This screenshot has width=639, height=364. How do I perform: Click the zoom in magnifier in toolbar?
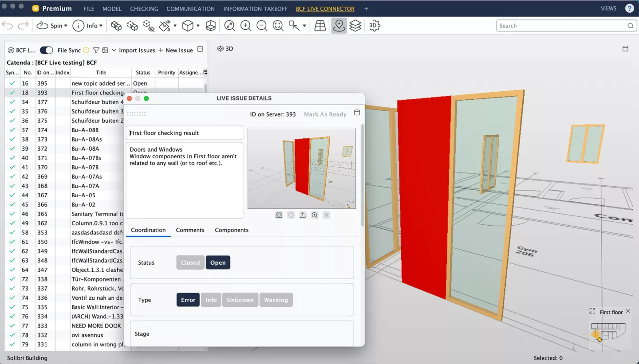[246, 26]
